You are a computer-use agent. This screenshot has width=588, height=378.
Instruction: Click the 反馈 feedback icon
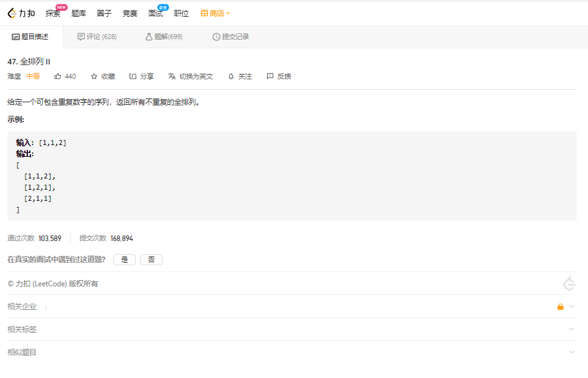click(x=270, y=76)
